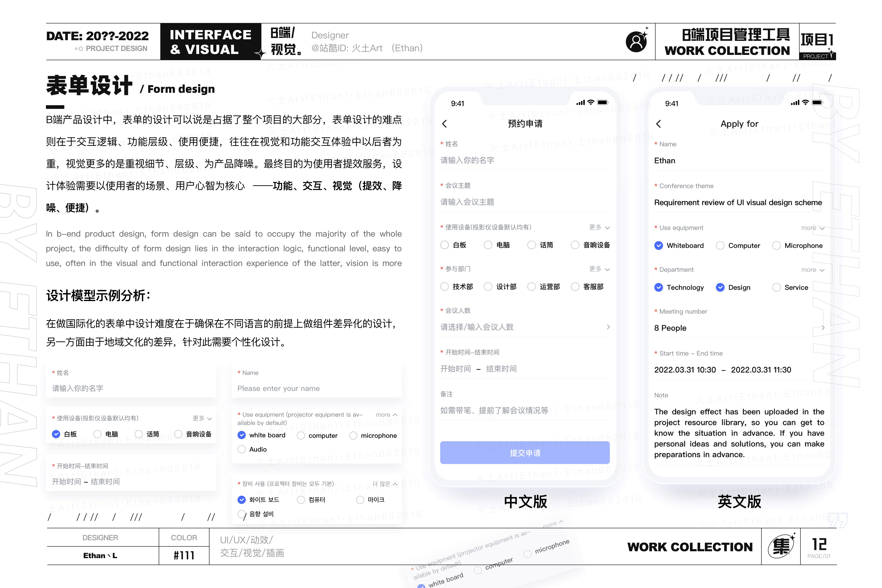
Task: Collapse 더 많은 in Korean equipment card
Action: [x=385, y=484]
